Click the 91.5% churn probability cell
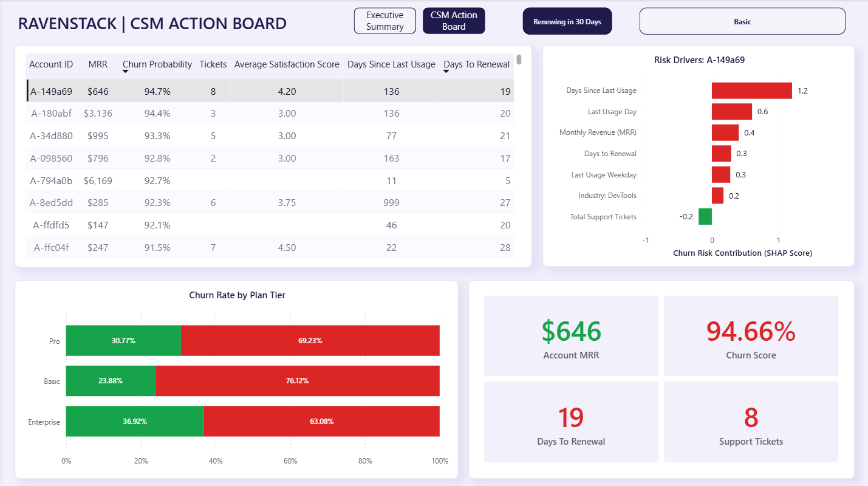 point(157,248)
